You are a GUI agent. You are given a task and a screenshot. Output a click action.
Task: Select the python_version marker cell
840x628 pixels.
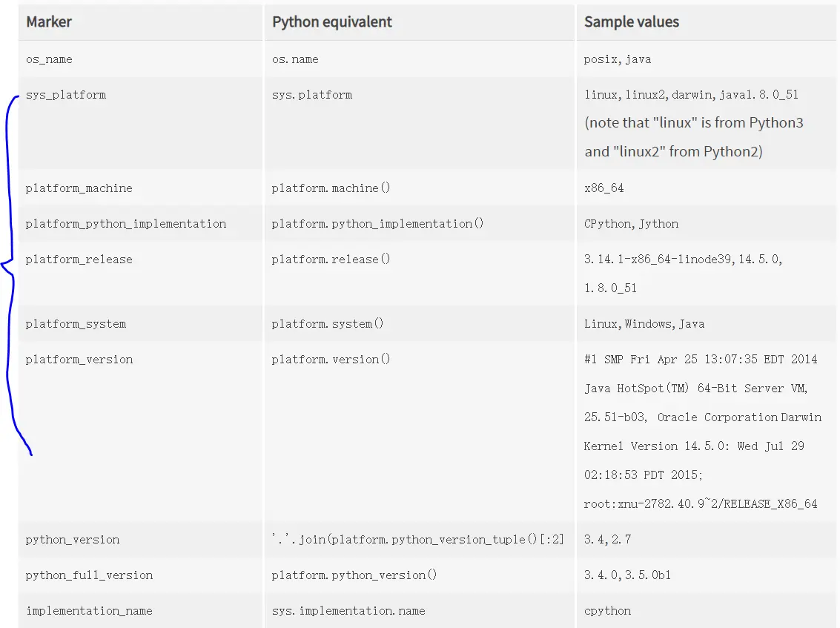(73, 540)
